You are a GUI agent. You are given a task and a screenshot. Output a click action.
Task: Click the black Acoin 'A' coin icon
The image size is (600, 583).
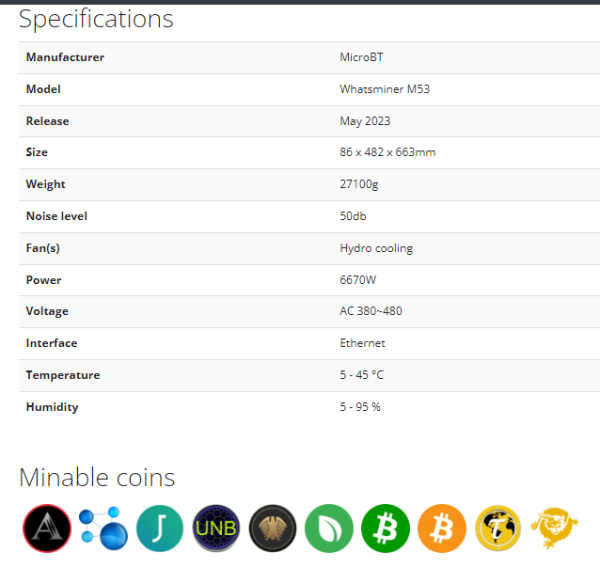tap(47, 528)
